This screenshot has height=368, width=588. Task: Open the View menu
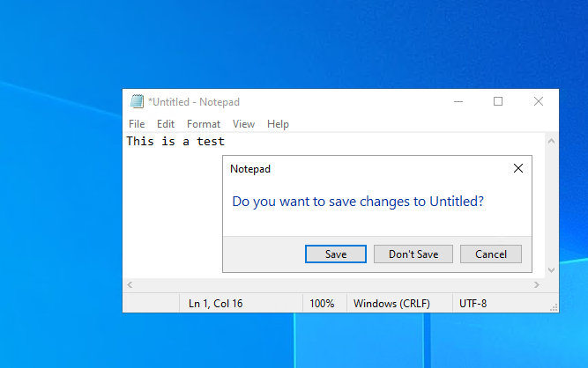(243, 124)
